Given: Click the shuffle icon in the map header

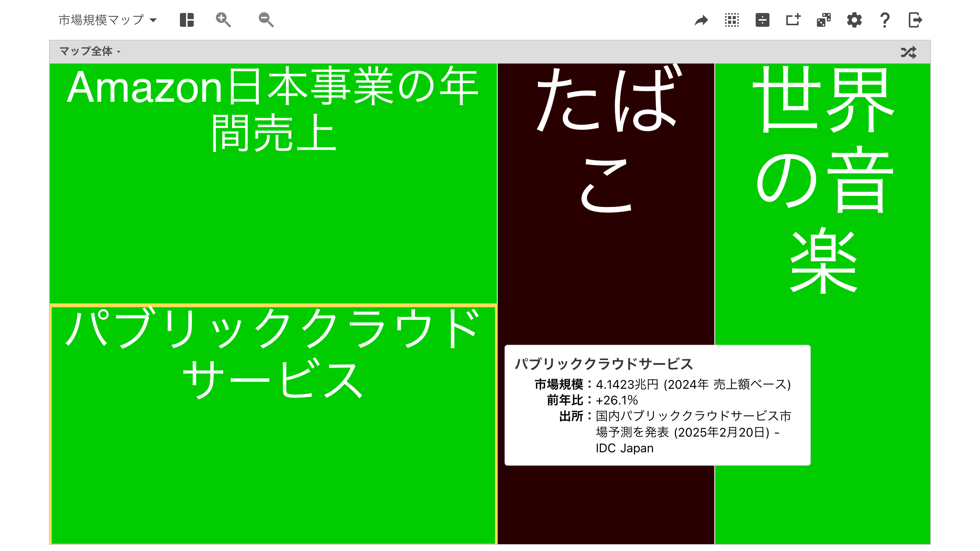Looking at the screenshot, I should pos(909,52).
